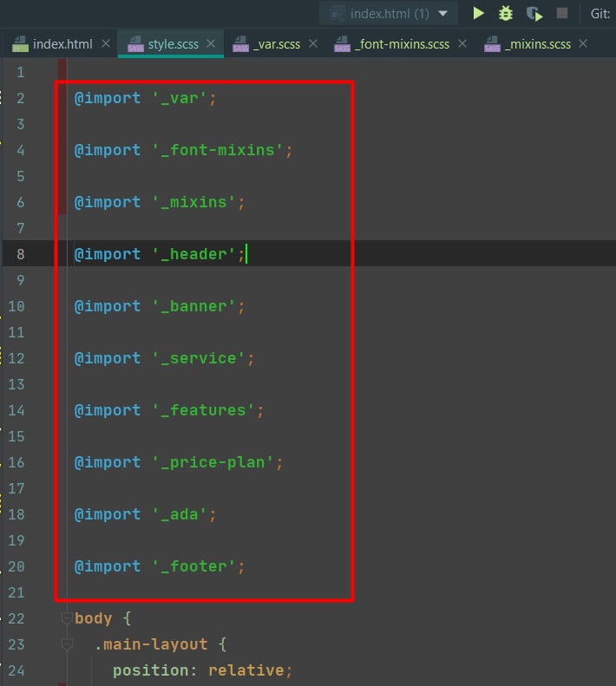Click the '_footer' import string
The image size is (616, 686).
click(194, 566)
